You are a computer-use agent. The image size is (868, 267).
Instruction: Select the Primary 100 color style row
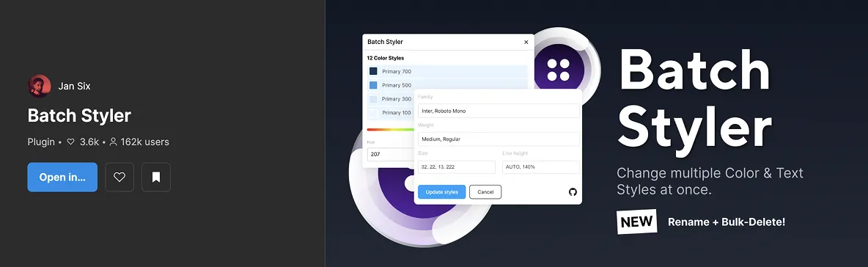coord(391,112)
